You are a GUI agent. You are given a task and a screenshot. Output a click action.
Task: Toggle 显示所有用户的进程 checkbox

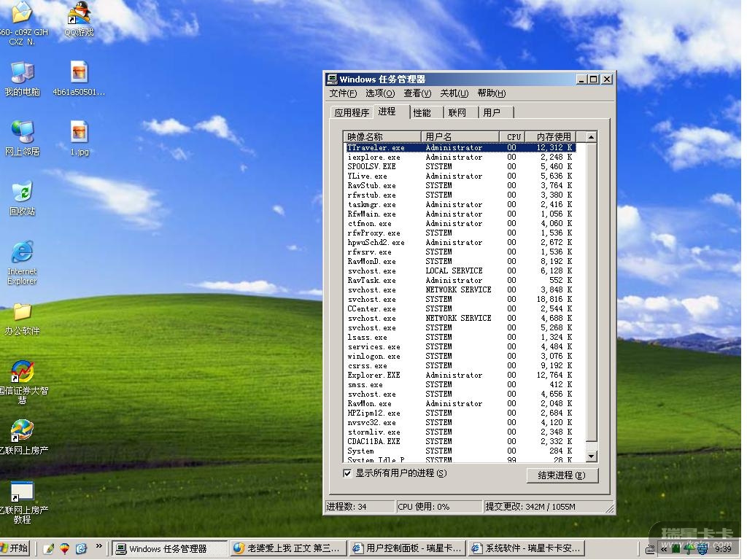pos(347,473)
